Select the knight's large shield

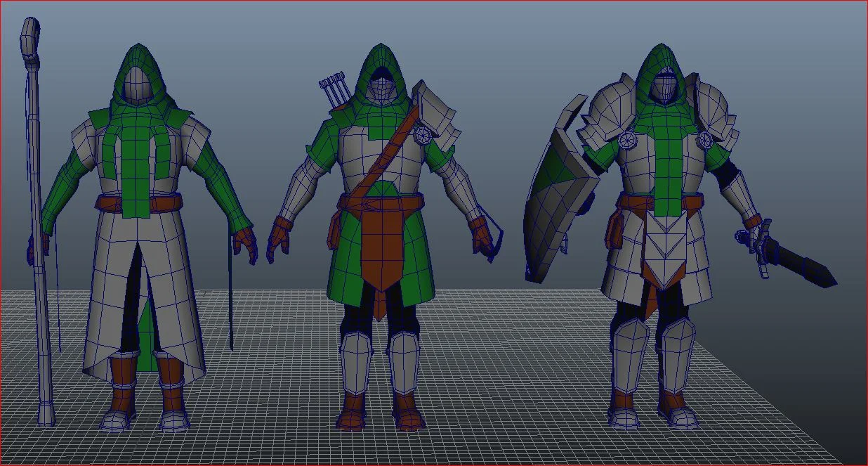(557, 194)
